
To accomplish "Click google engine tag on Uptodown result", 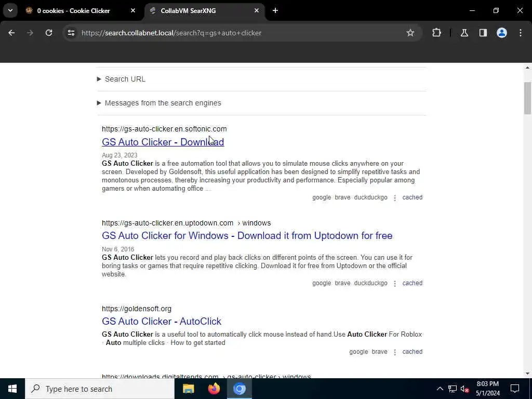I will (x=321, y=283).
